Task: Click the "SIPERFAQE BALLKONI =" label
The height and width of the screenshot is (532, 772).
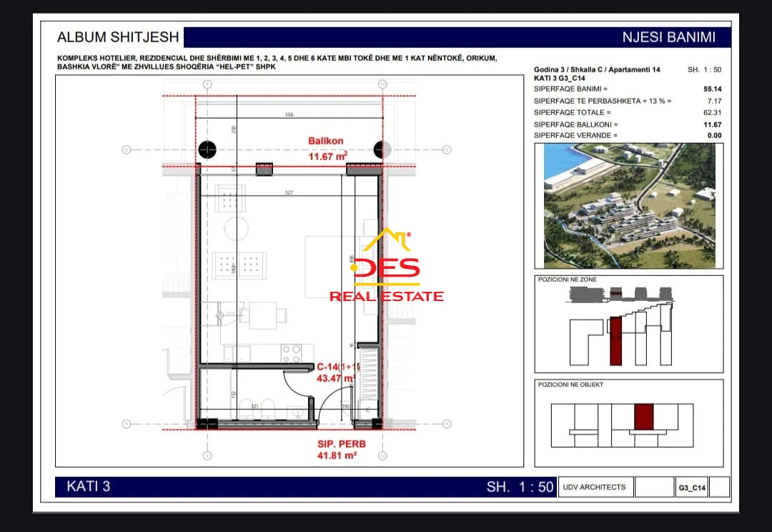Action: pyautogui.click(x=575, y=124)
